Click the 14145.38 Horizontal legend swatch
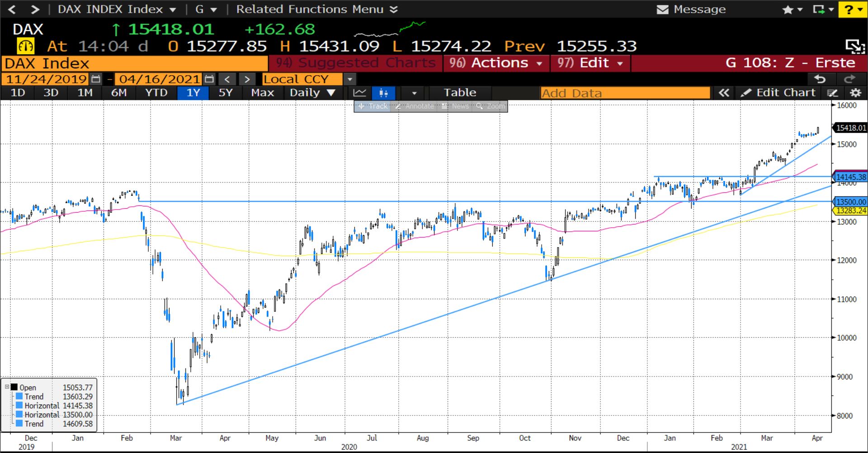Screen dimensions: 868x453 point(19,405)
